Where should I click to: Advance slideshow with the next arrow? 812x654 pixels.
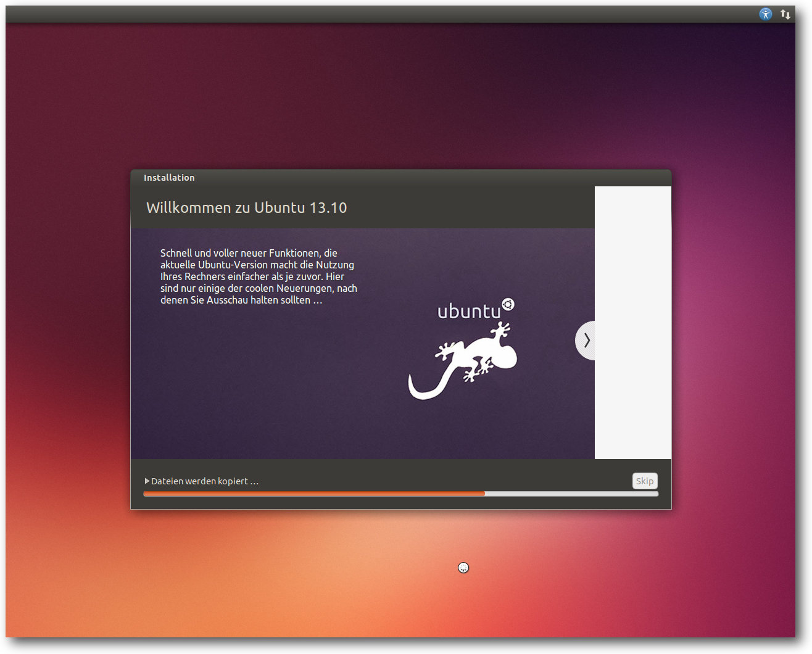(586, 341)
